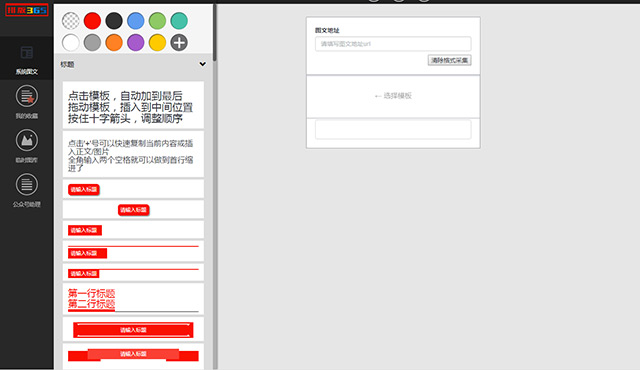The height and width of the screenshot is (370, 640).
Task: Insert wide red banner title with white lines
Action: click(x=133, y=330)
